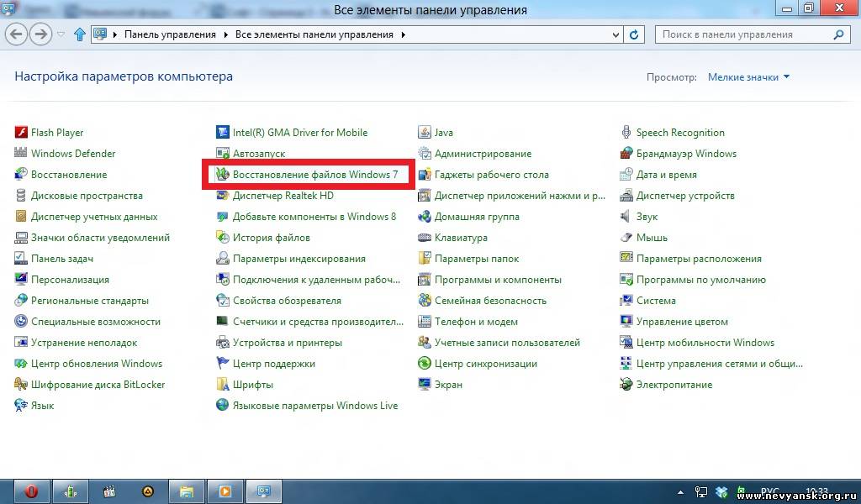Image resolution: width=861 pixels, height=504 pixels.
Task: Show hidden system tray icons
Action: [681, 492]
